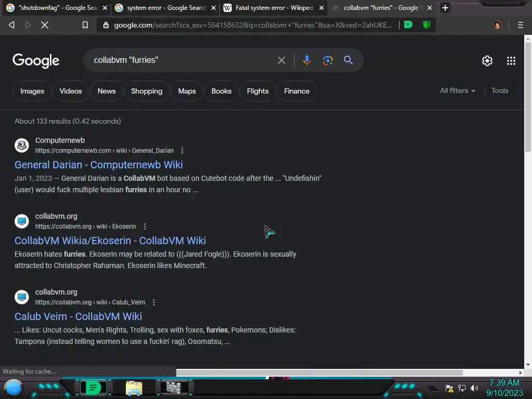
Task: Click the Computernewb site favicon
Action: 22,145
